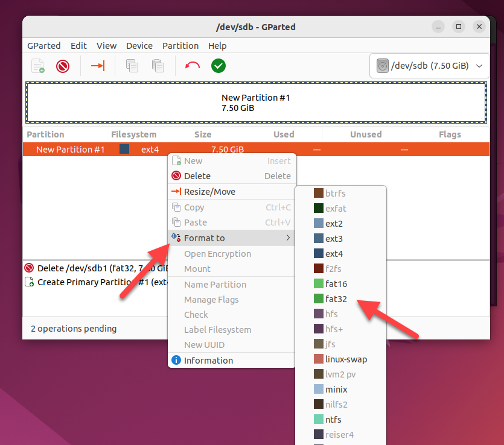Format to ntfs filesystem
The height and width of the screenshot is (445, 504).
click(340, 420)
